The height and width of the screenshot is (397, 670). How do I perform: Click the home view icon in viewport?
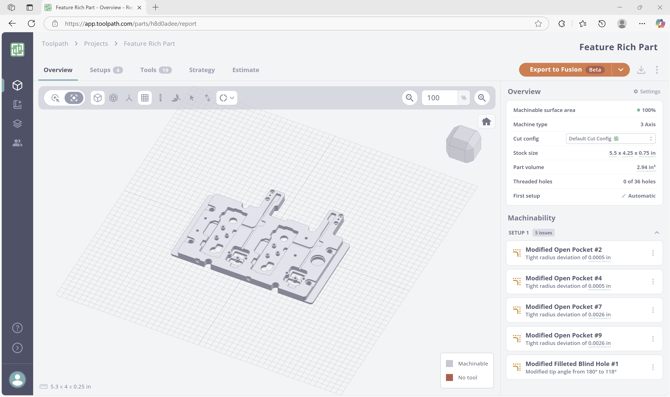coord(486,122)
